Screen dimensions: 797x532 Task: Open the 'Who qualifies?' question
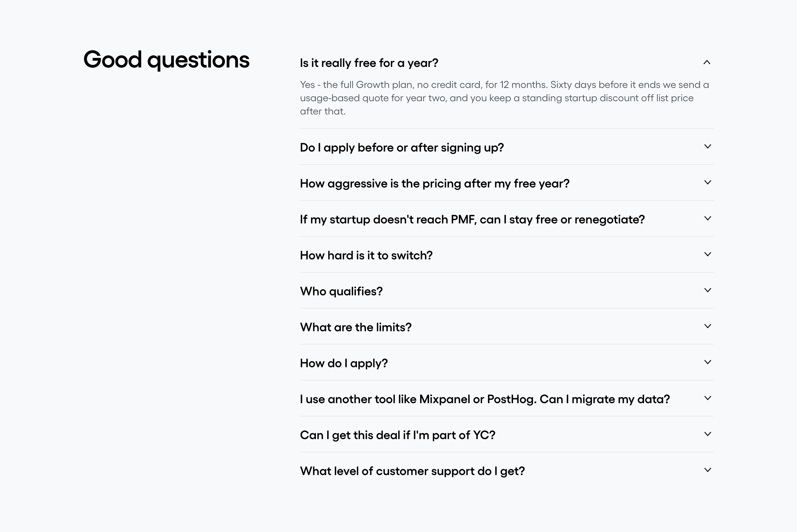[x=341, y=291]
